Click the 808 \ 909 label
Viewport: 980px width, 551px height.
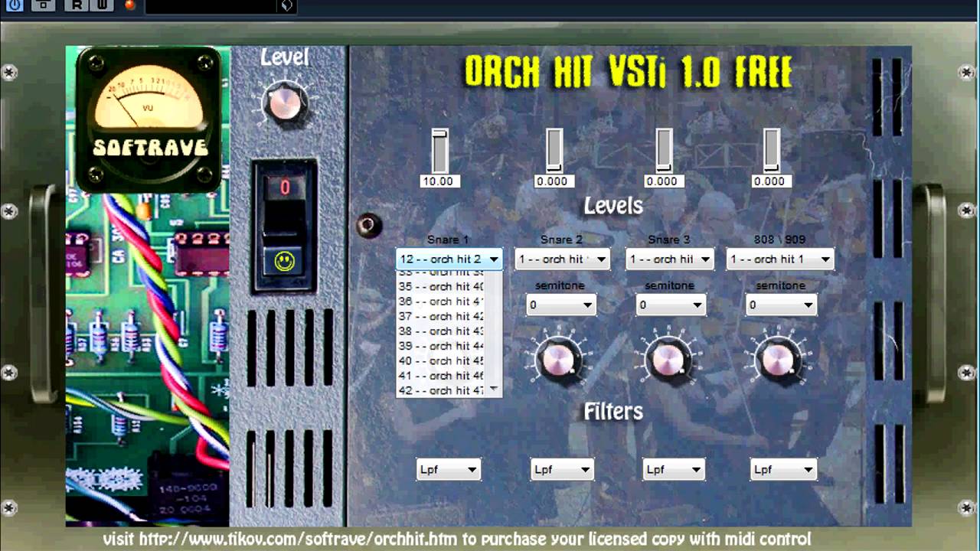pos(779,240)
